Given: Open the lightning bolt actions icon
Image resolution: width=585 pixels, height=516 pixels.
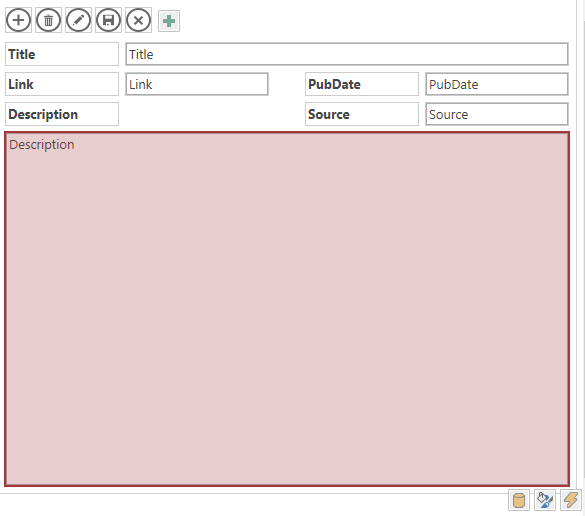Looking at the screenshot, I should click(571, 500).
